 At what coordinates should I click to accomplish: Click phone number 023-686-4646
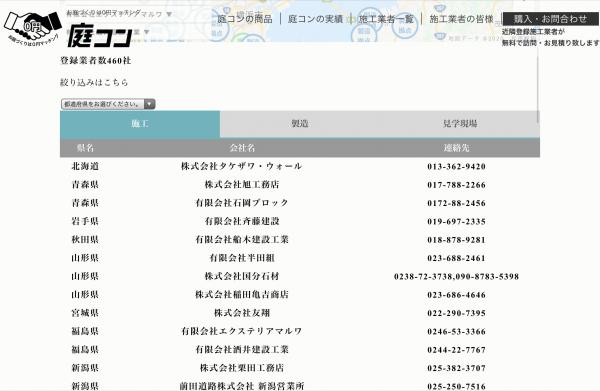pos(457,295)
